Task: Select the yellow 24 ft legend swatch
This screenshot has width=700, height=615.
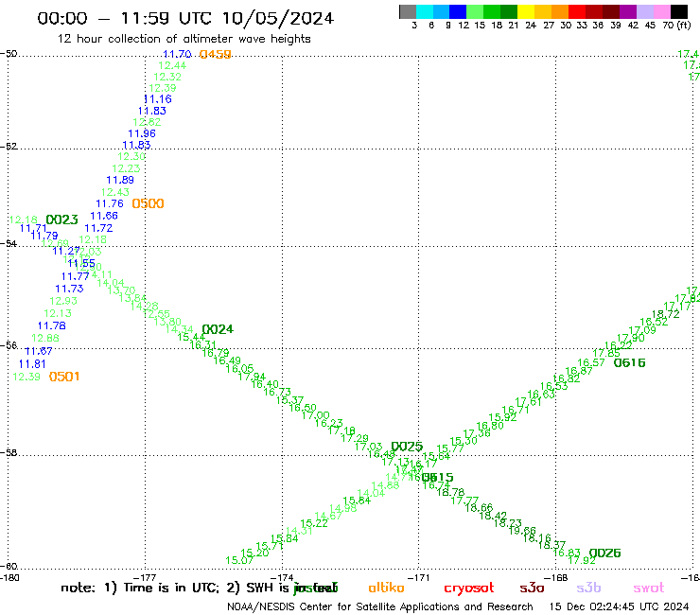Action: [526, 11]
